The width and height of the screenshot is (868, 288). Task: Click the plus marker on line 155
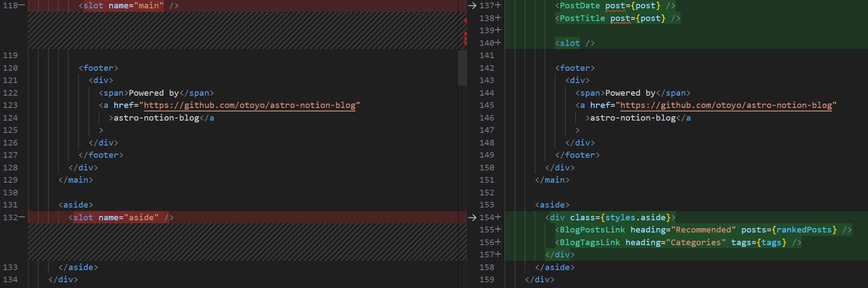point(498,229)
